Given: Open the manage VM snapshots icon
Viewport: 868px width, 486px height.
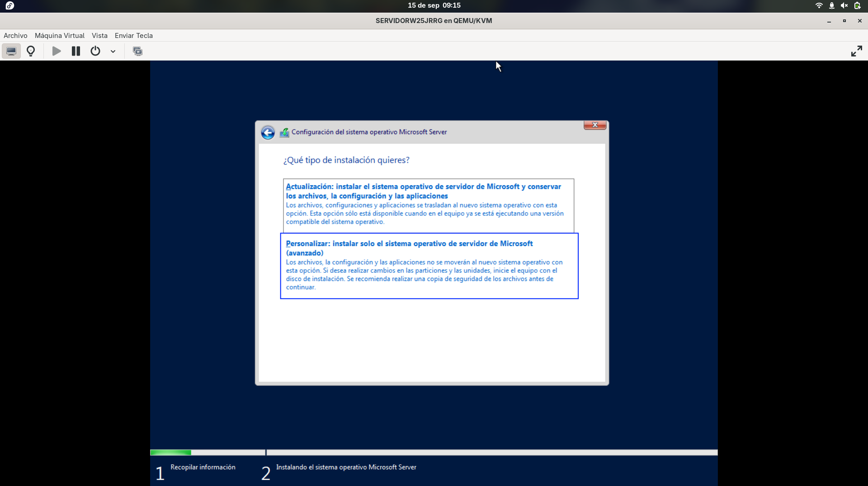Looking at the screenshot, I should tap(137, 51).
